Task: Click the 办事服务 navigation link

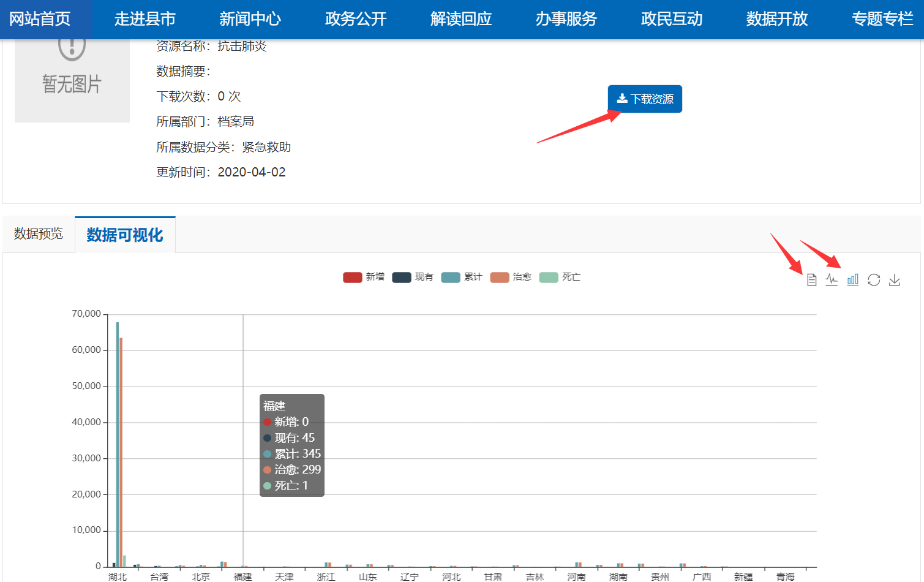Action: [x=566, y=19]
